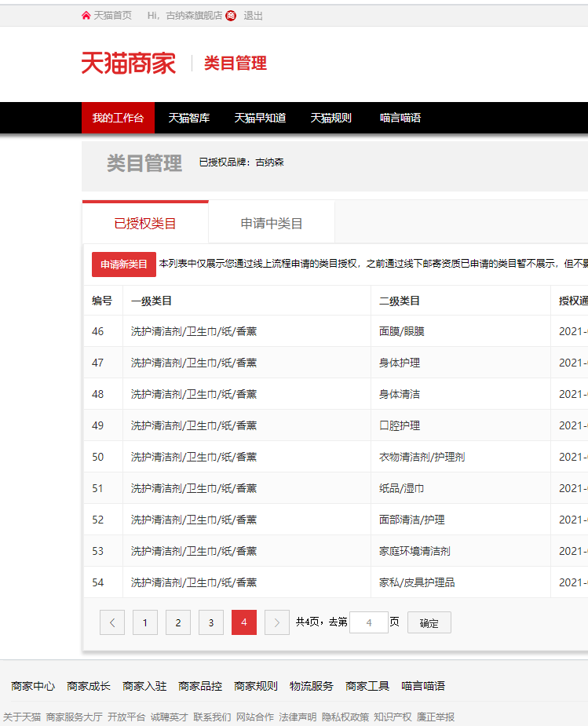Open 网站合作 link
The width and height of the screenshot is (588, 726).
[255, 717]
